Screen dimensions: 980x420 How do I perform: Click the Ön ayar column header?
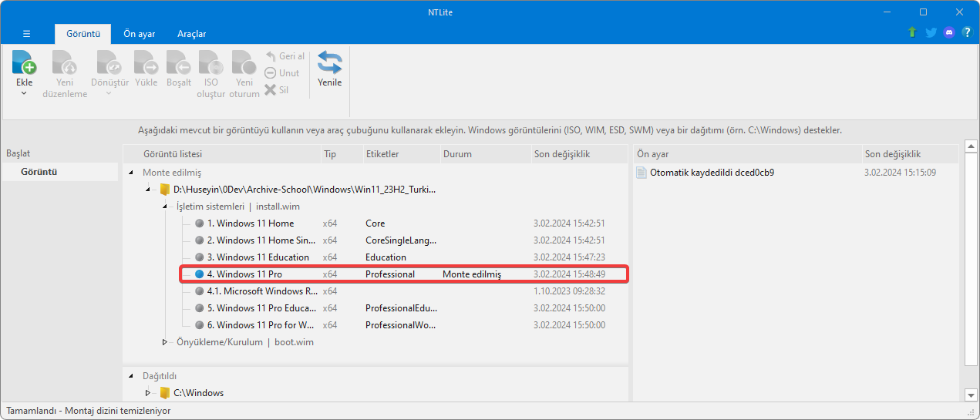pos(746,154)
